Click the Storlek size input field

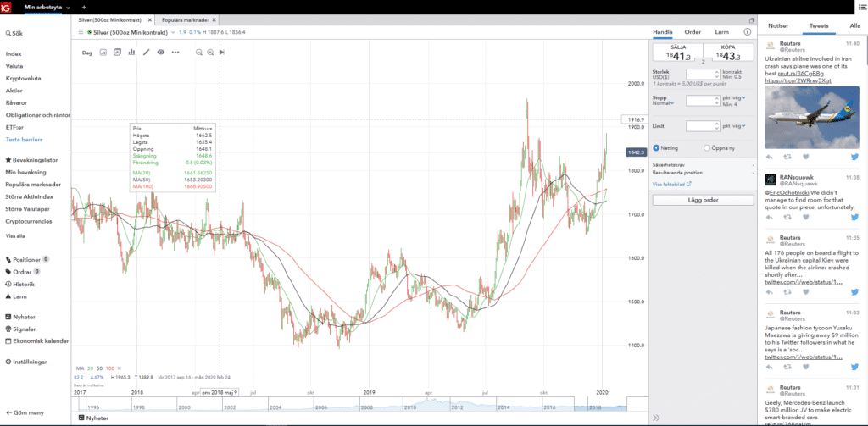coord(702,75)
